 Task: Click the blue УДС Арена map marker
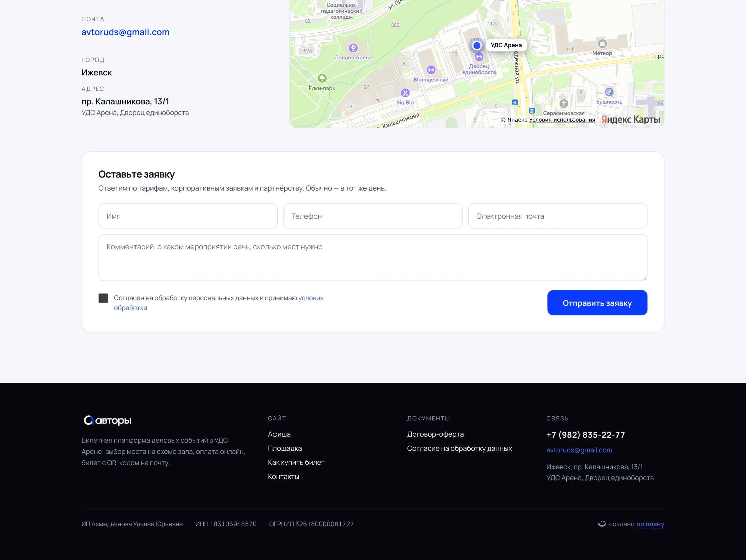pyautogui.click(x=477, y=45)
